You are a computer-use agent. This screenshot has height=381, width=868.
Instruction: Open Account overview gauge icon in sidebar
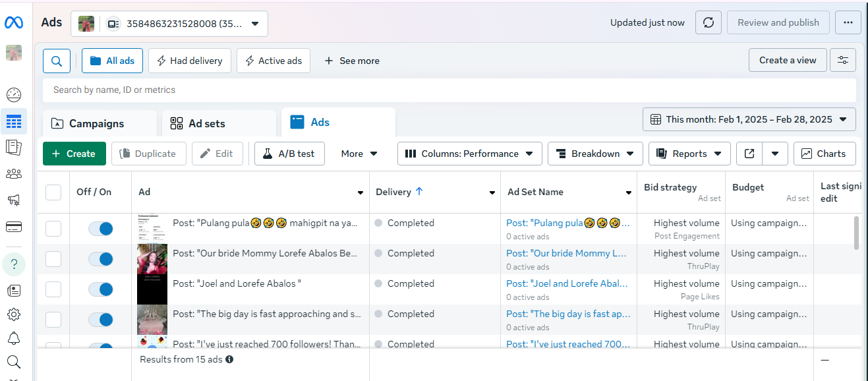pyautogui.click(x=14, y=95)
